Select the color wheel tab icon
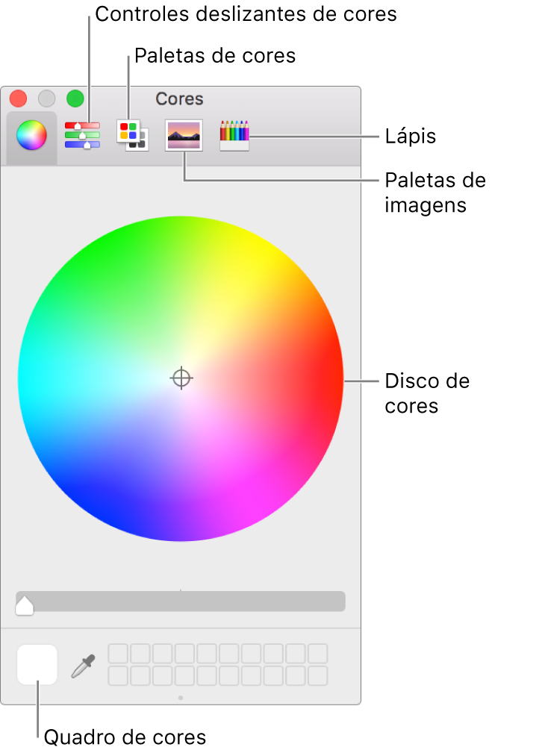 (x=32, y=136)
